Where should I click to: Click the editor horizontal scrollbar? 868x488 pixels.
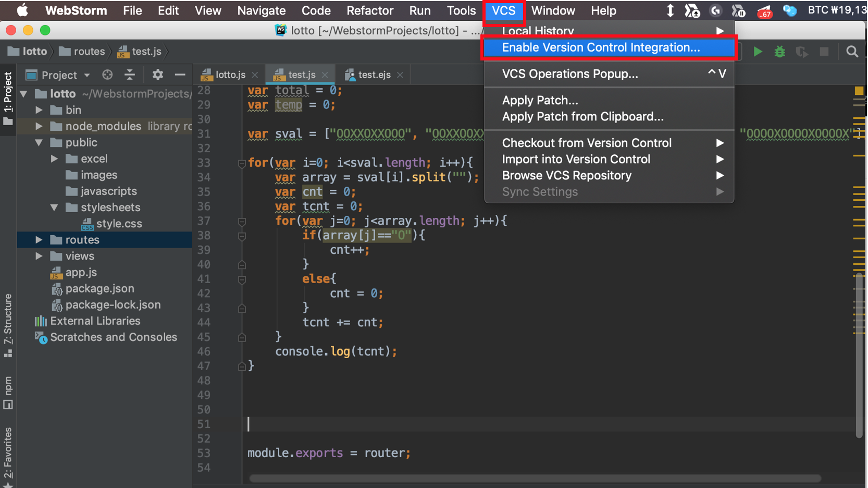(x=535, y=478)
